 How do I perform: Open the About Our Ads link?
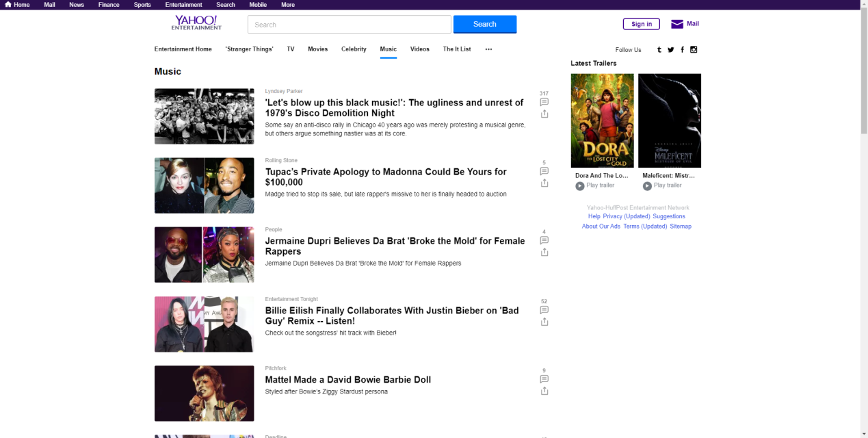coord(601,226)
